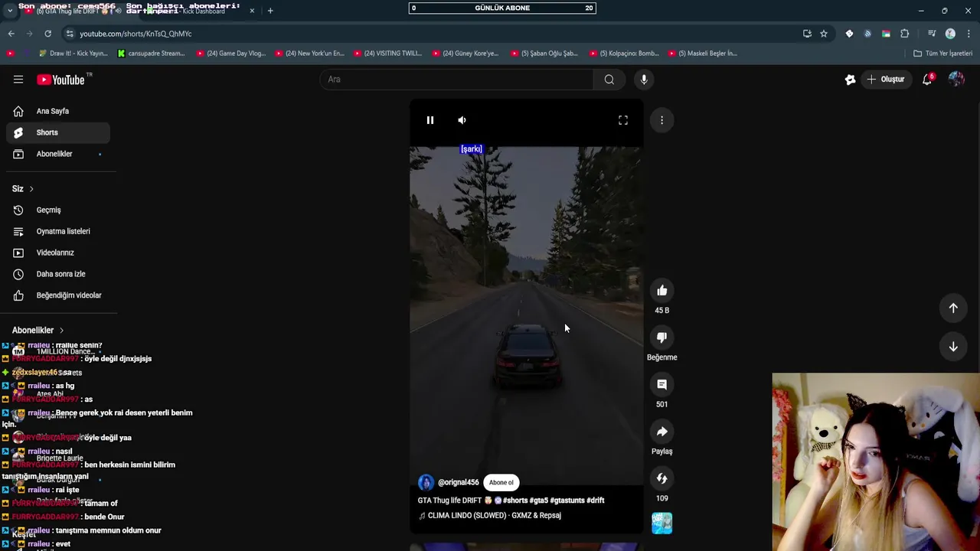
Task: Open the comments showing 501
Action: [662, 385]
